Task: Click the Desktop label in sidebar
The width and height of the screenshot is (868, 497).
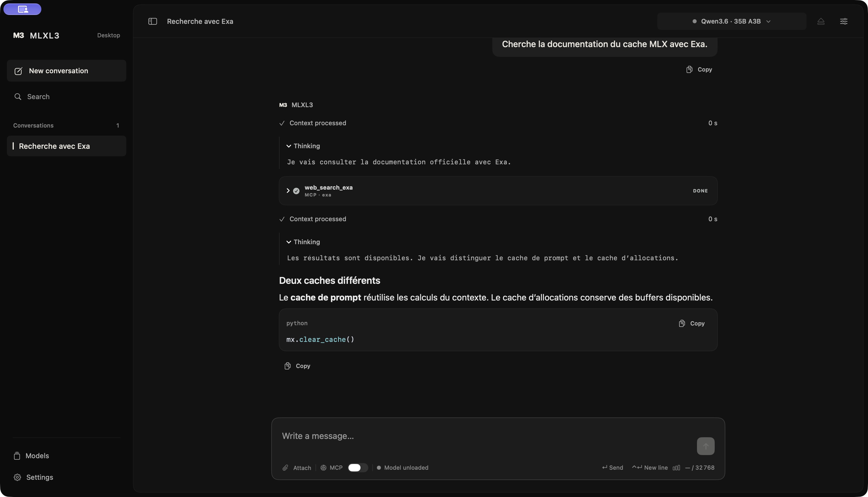Action: pyautogui.click(x=108, y=36)
